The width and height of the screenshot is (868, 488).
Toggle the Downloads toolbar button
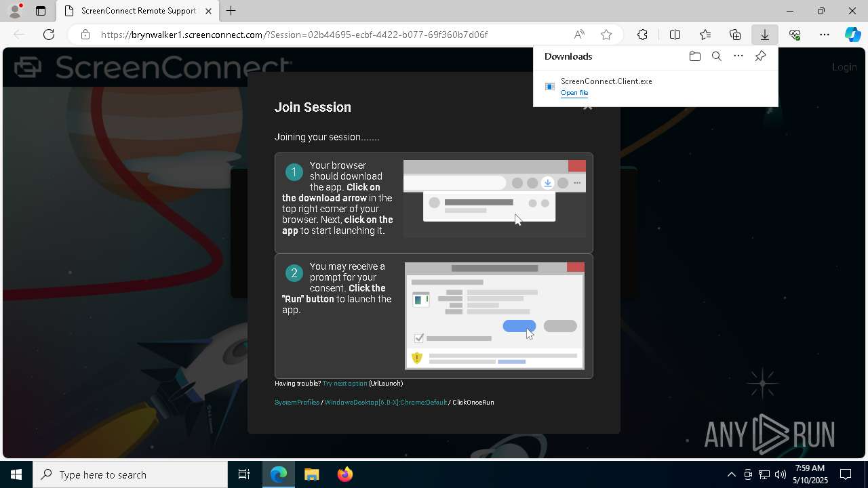tap(765, 35)
